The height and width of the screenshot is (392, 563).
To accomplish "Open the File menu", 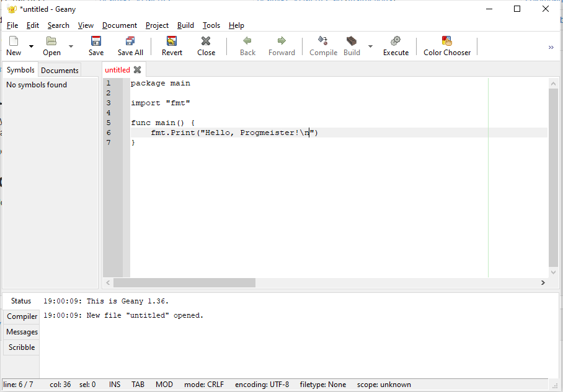I will pos(12,25).
